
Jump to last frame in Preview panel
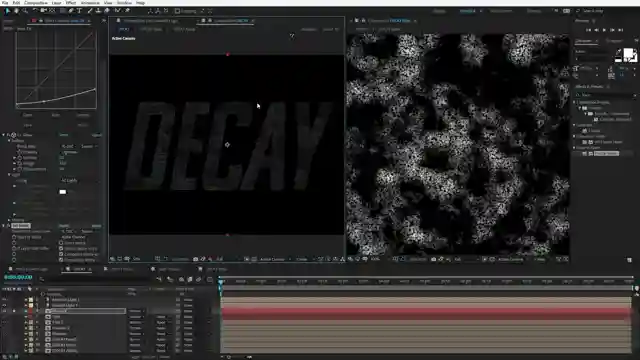click(620, 30)
